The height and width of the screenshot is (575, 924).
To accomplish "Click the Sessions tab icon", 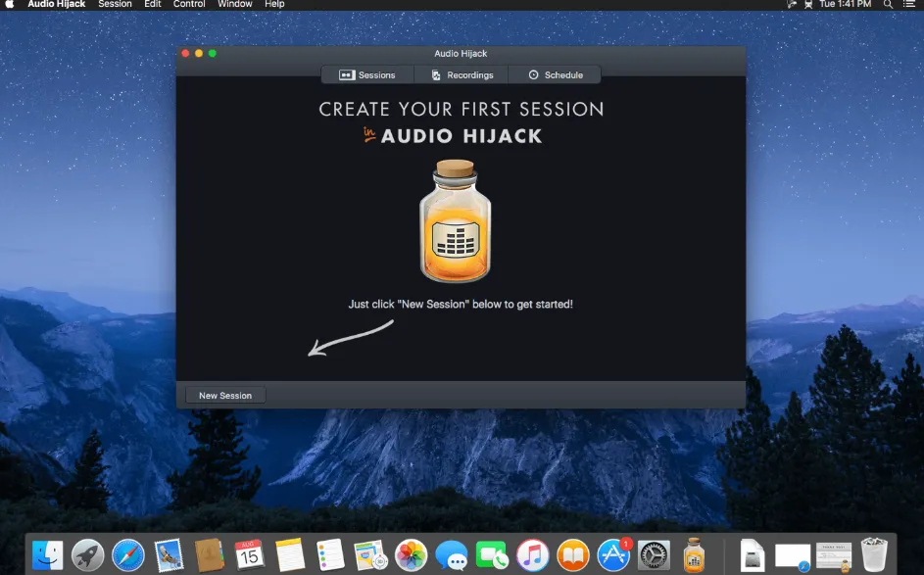I will [x=347, y=74].
